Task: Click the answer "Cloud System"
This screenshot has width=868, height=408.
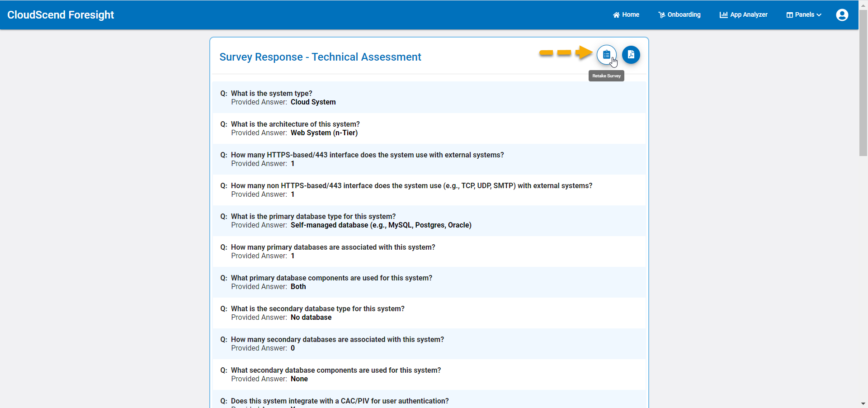Action: pos(313,102)
